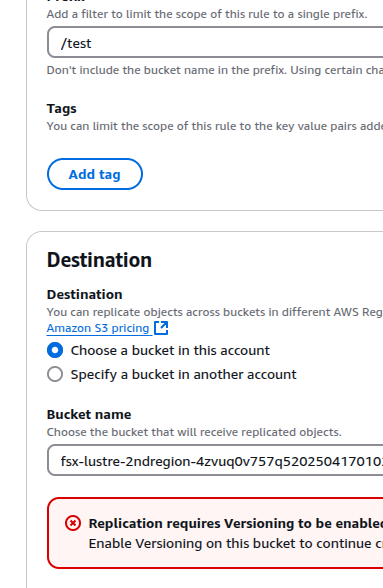Click the Bucket name field label
This screenshot has width=383, height=588.
[x=89, y=414]
